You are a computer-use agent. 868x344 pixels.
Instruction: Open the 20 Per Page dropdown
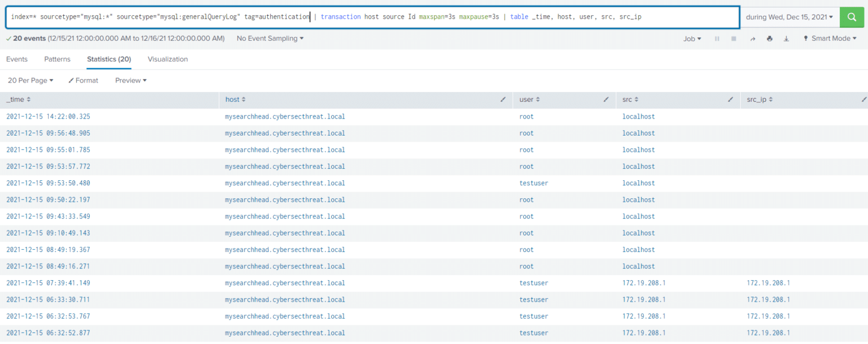coord(31,81)
